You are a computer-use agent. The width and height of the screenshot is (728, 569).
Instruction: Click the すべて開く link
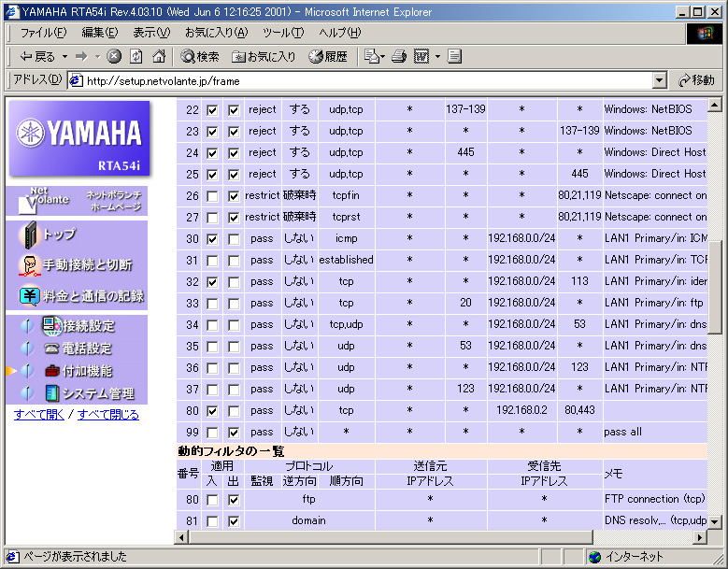tap(39, 415)
